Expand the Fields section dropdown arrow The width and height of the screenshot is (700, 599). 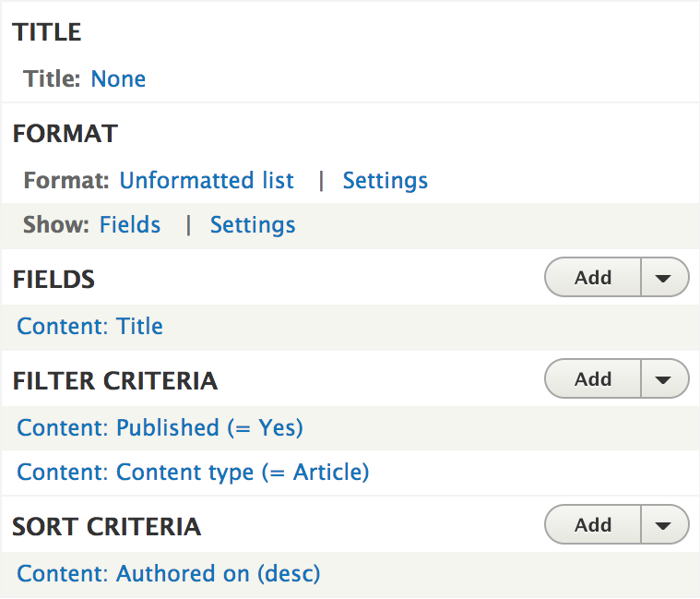pyautogui.click(x=664, y=278)
